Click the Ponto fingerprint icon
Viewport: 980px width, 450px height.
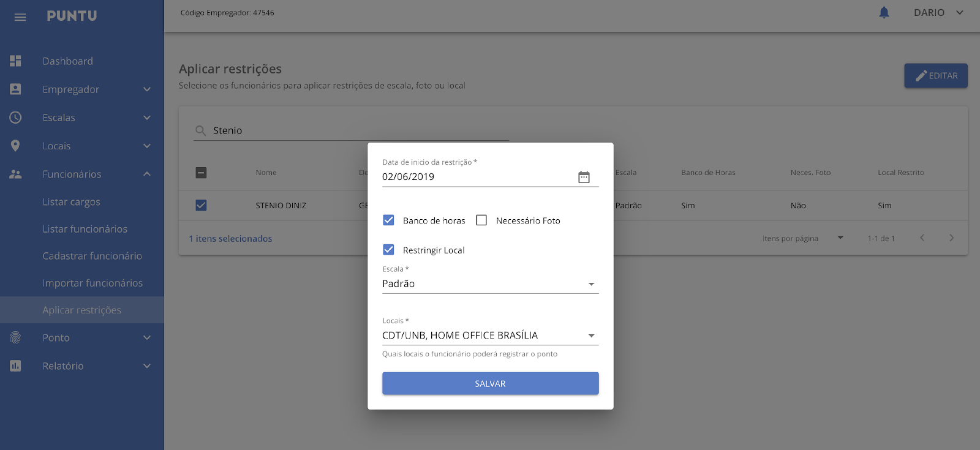(x=15, y=338)
